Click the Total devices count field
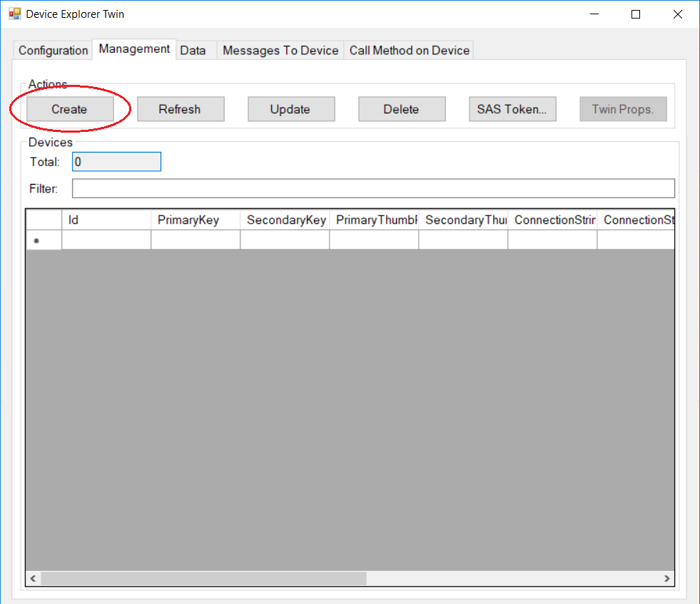700x604 pixels. pyautogui.click(x=116, y=162)
